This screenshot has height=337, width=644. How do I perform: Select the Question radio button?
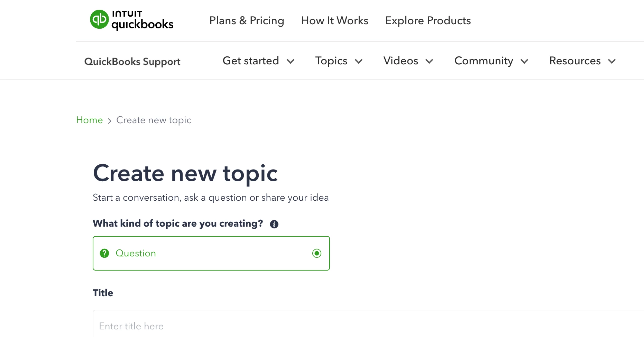[317, 253]
